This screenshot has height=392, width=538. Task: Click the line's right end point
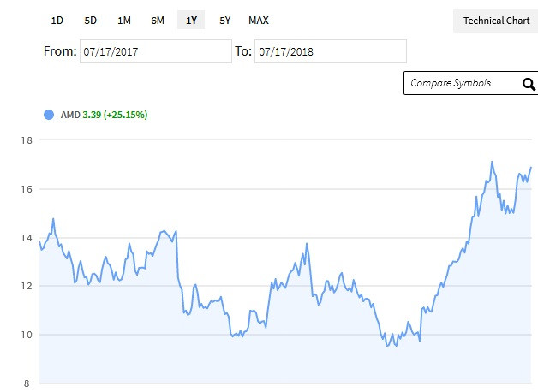click(x=531, y=167)
